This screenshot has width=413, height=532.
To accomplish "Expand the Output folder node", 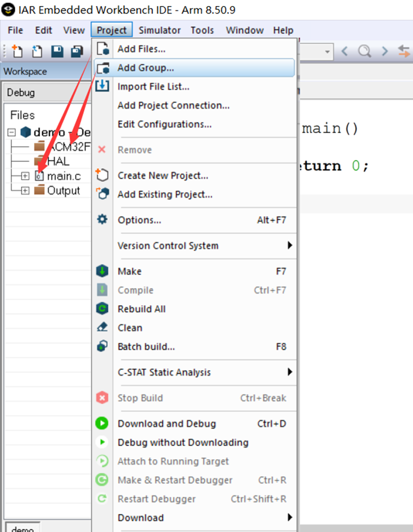I will [x=25, y=191].
